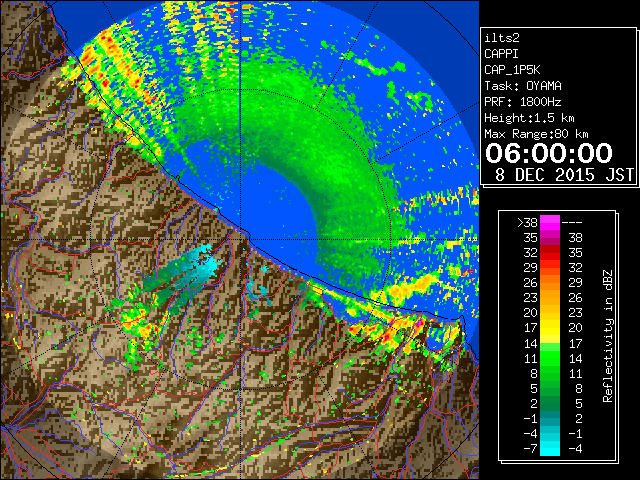The width and height of the screenshot is (640, 480).
Task: Click the cyan -7 legend swatch
Action: point(550,449)
